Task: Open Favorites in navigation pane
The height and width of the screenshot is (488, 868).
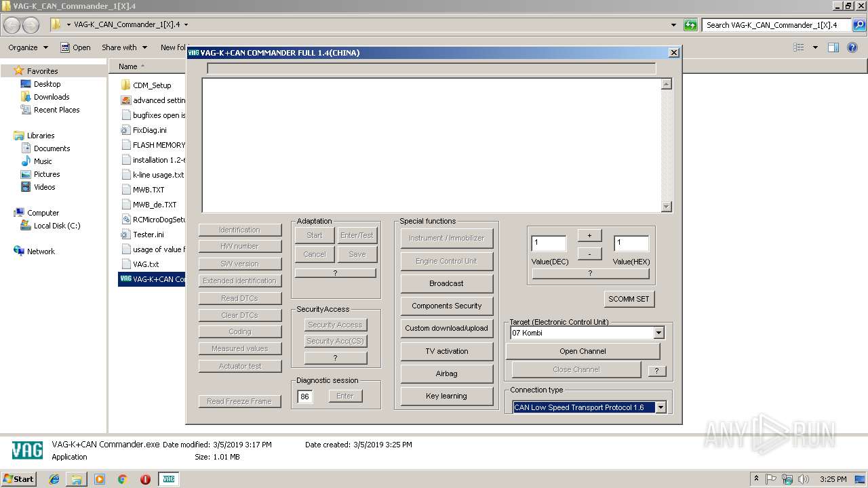Action: (x=42, y=71)
